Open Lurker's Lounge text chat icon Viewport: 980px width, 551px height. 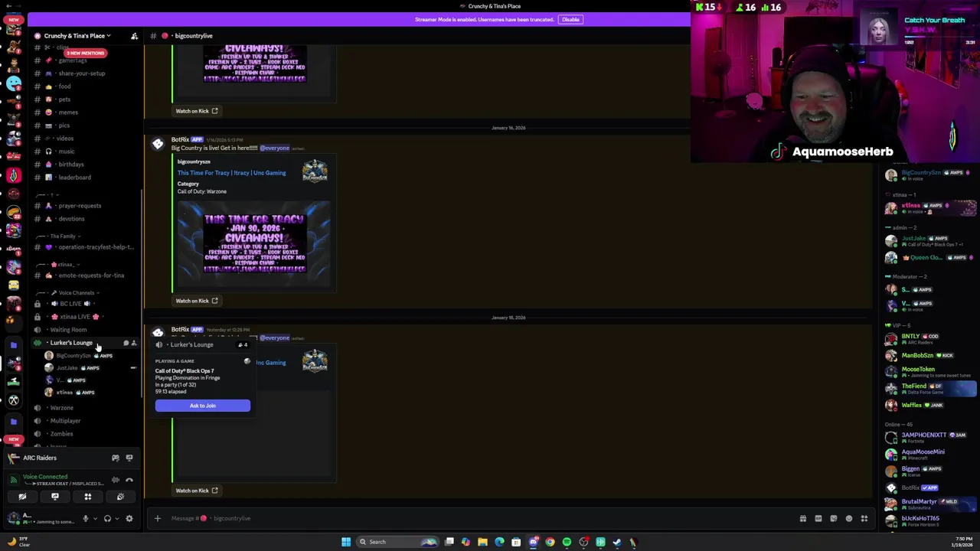coord(126,343)
